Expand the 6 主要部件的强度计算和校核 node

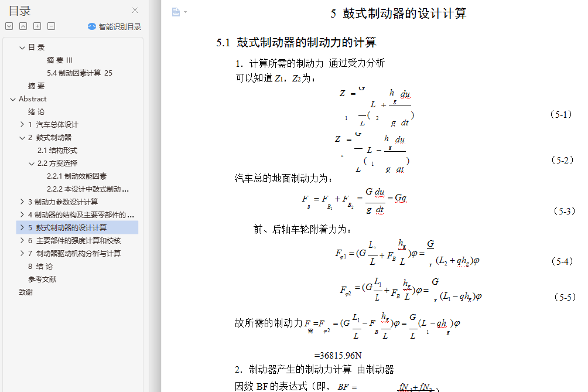pos(22,240)
